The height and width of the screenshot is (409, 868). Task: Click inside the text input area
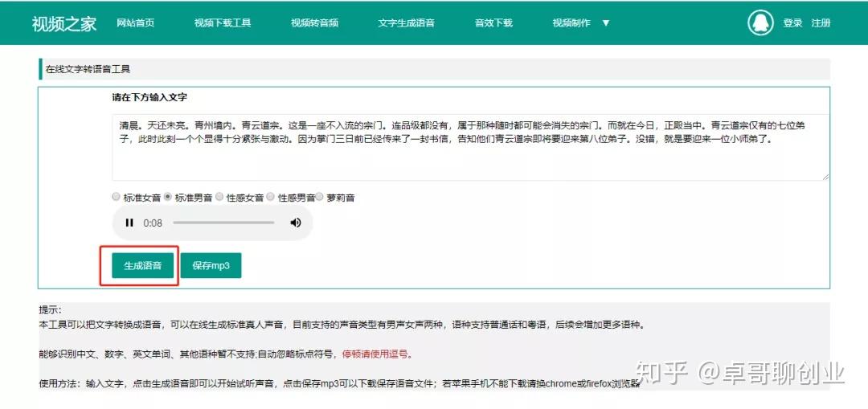tap(470, 147)
